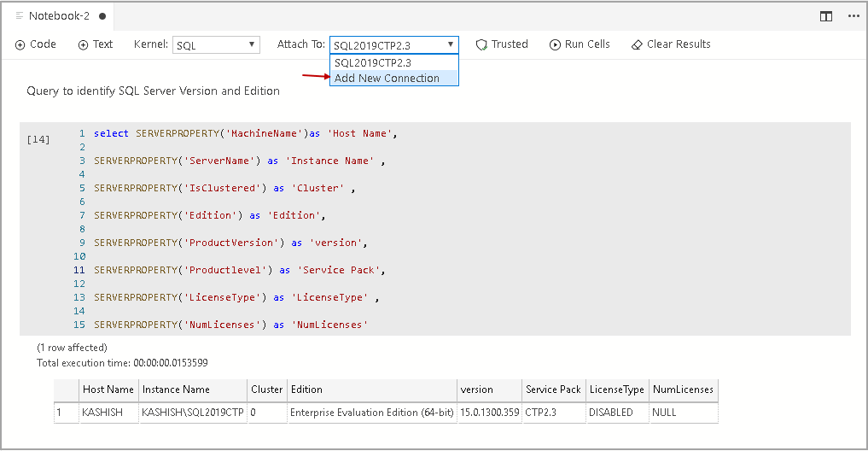
Task: Click the Run Cells label
Action: click(x=587, y=44)
